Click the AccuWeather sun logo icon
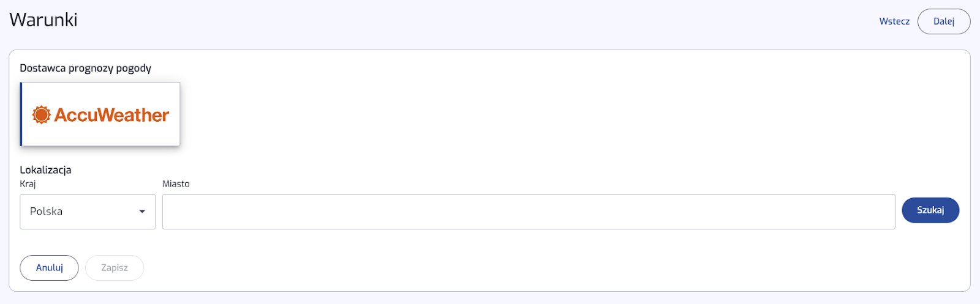The image size is (980, 304). tap(41, 114)
